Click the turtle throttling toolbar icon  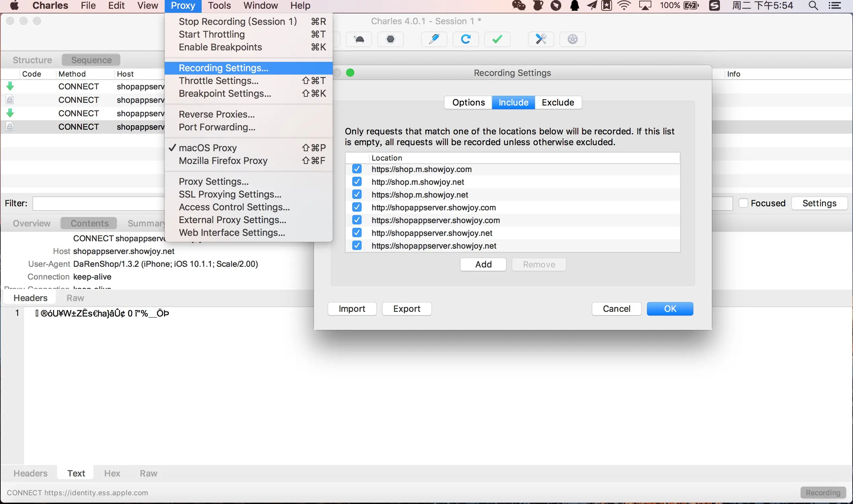[x=359, y=39]
